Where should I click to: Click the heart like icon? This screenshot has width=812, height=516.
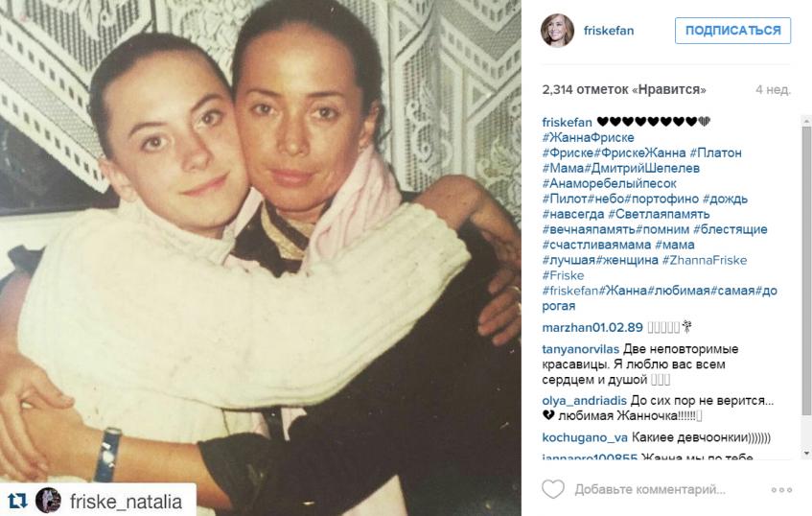(552, 489)
